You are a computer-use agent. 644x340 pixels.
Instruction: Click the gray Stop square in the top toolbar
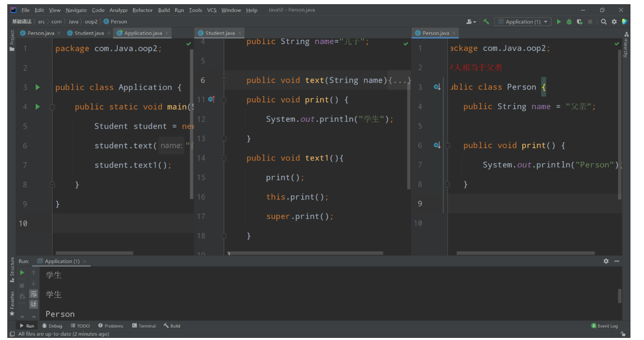590,22
